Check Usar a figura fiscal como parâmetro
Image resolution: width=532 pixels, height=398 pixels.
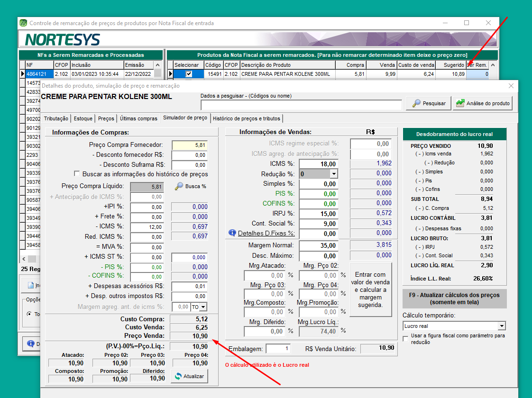coord(405,339)
